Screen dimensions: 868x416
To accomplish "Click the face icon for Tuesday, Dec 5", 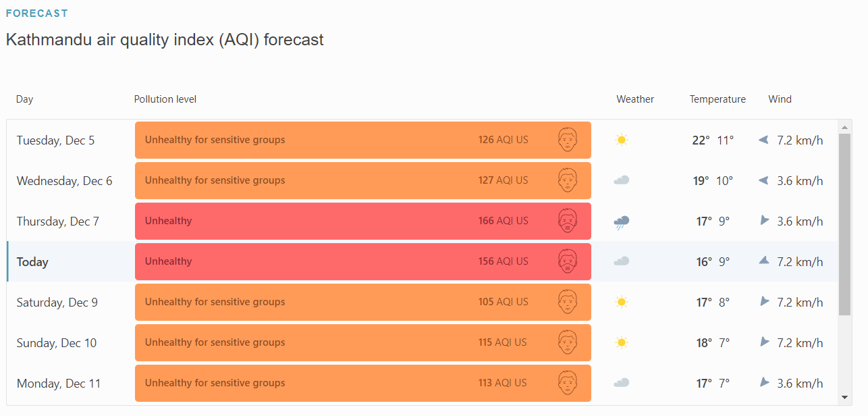I will click(x=568, y=140).
